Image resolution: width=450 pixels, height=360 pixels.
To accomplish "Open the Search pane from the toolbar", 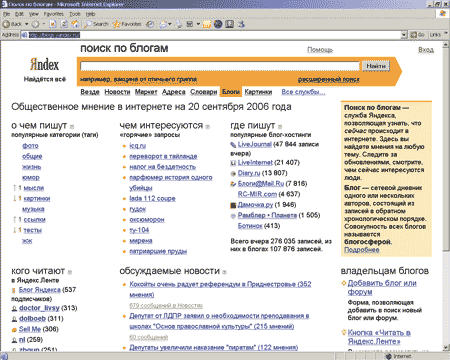I will tap(96, 24).
